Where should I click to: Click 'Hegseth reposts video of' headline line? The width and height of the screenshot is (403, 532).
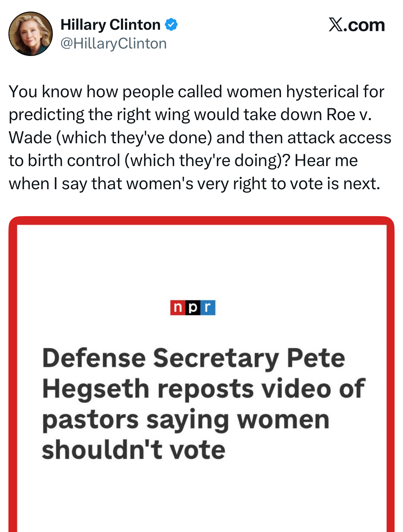coord(204,389)
